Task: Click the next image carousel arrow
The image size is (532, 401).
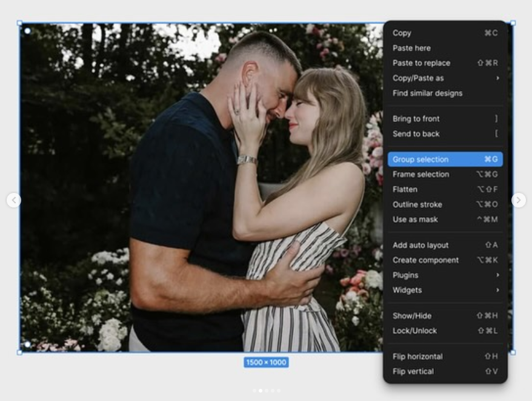Action: coord(519,200)
